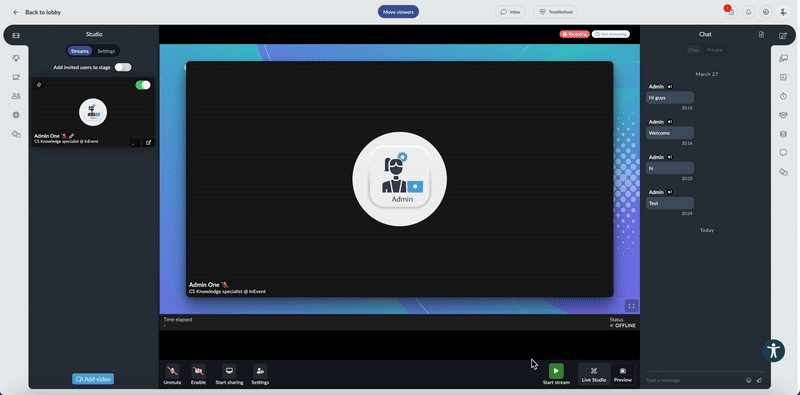Click Start sharing screen
800x395 pixels.
coord(229,374)
